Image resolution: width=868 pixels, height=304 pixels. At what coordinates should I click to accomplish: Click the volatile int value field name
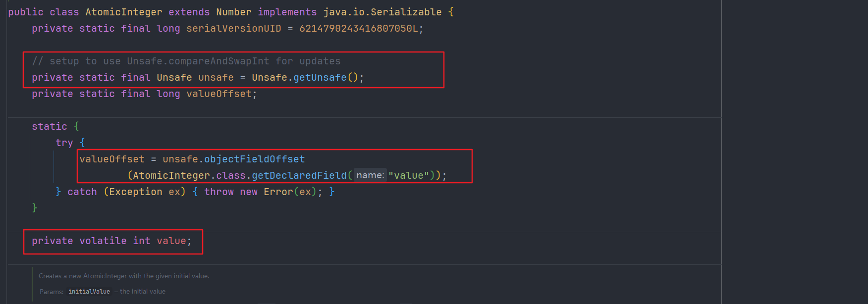pyautogui.click(x=171, y=241)
